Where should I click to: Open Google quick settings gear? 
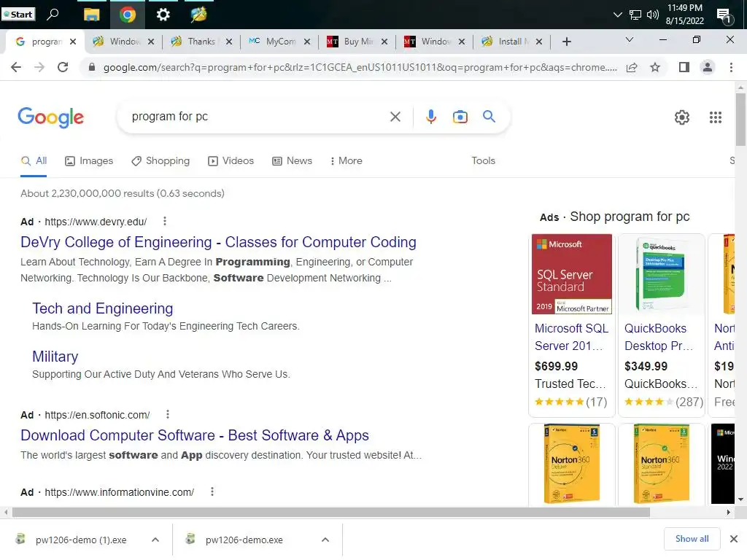click(682, 117)
